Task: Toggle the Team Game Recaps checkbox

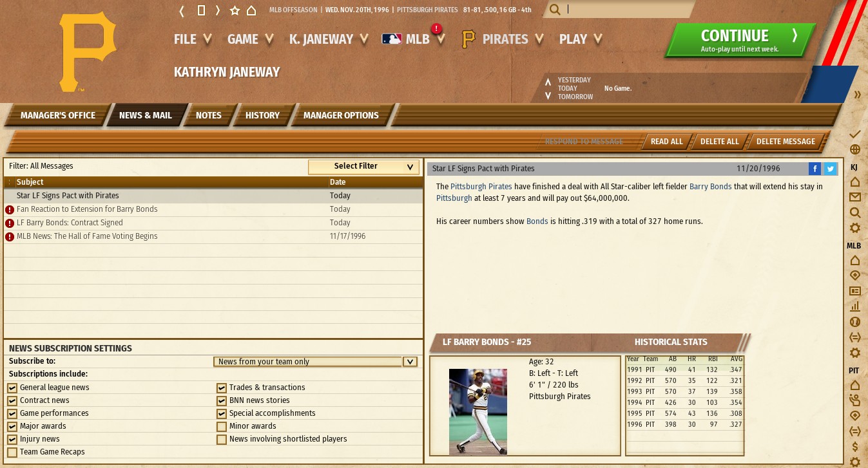Action: click(x=12, y=452)
